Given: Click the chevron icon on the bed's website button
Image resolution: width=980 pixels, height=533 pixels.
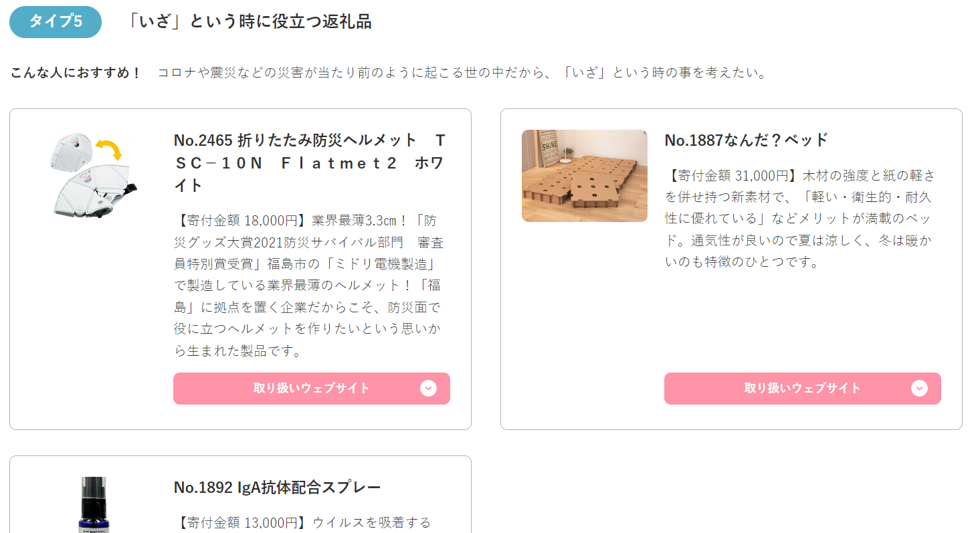Looking at the screenshot, I should tap(919, 389).
